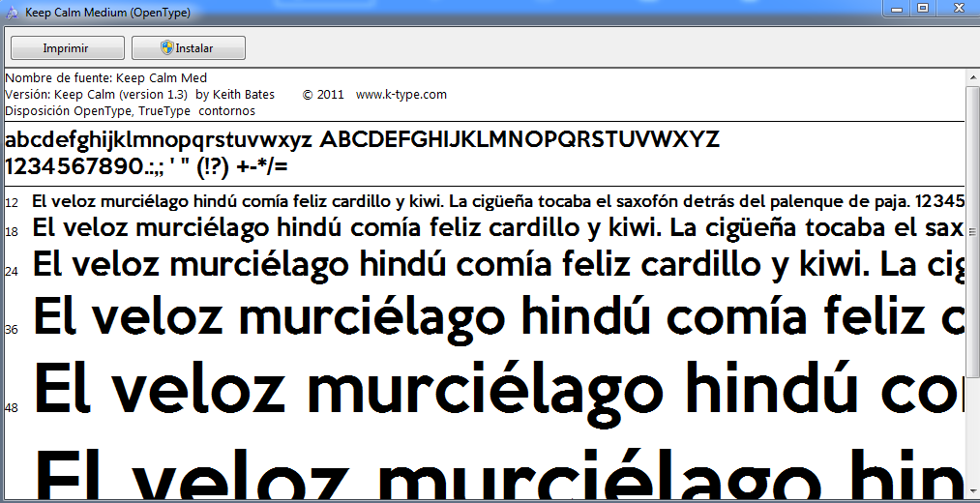The width and height of the screenshot is (980, 503).
Task: Click the size 18 sample sentence
Action: pyautogui.click(x=500, y=228)
